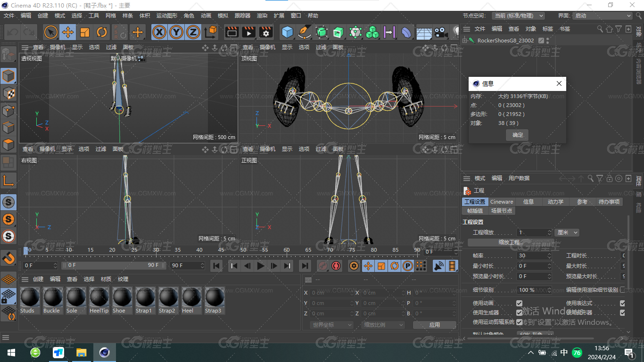Open the spline pen tool
644x362 pixels.
click(305, 32)
